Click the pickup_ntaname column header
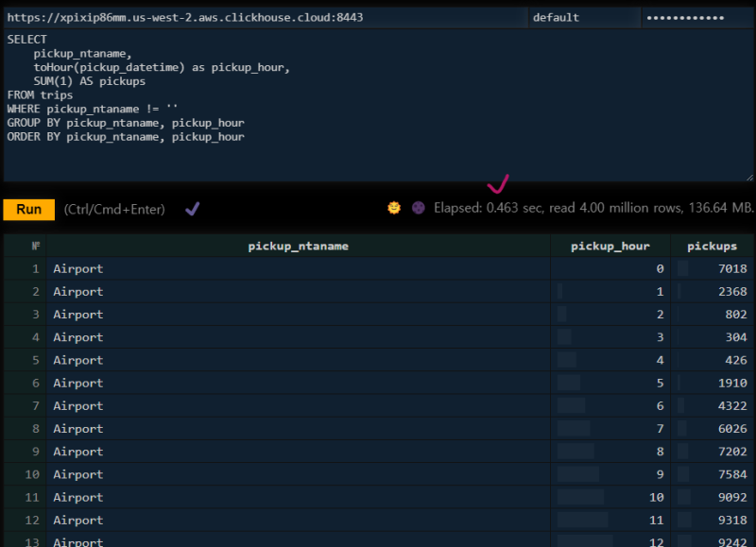Screen dimensions: 756x547 point(298,246)
